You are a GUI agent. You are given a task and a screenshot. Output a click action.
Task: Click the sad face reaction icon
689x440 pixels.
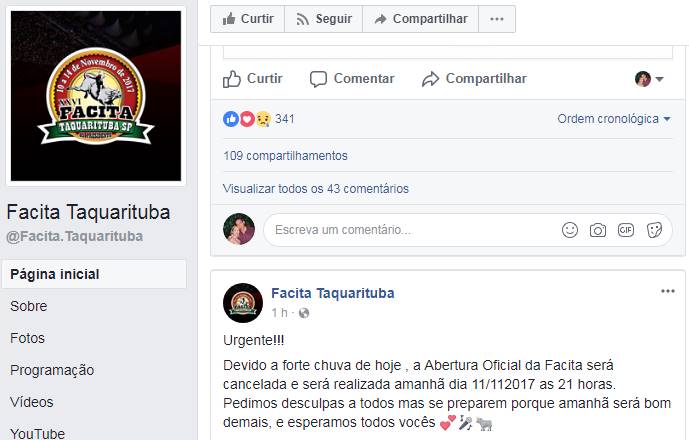(x=263, y=119)
